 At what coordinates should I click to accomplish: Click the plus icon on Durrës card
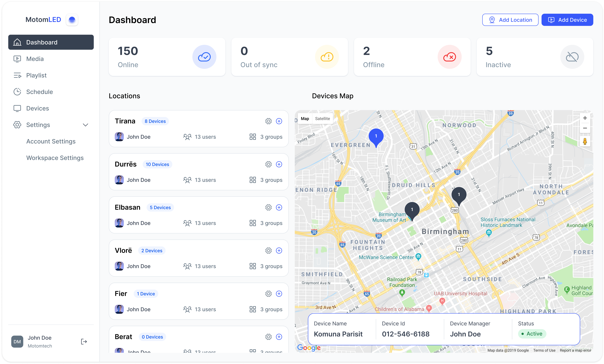[x=279, y=164]
